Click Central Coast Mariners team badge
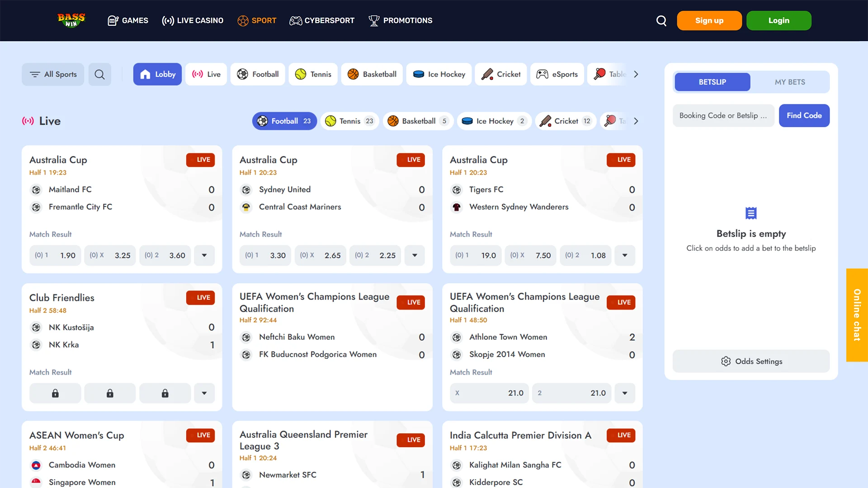868x488 pixels. pyautogui.click(x=246, y=207)
